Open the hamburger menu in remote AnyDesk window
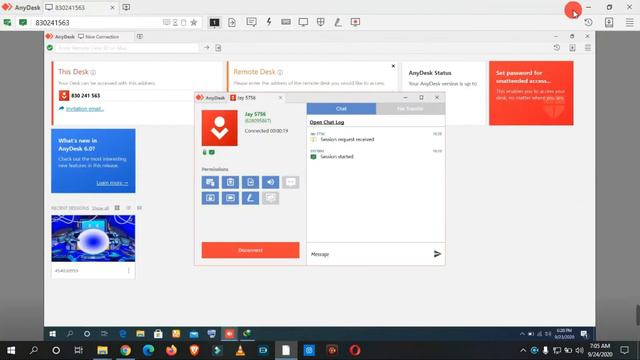Image resolution: width=640 pixels, height=360 pixels. tap(588, 48)
